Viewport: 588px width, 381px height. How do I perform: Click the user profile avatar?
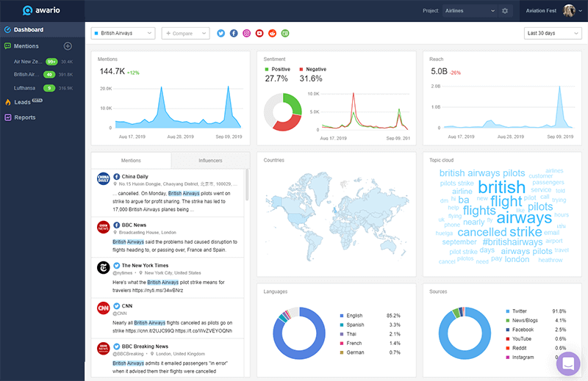tap(569, 11)
